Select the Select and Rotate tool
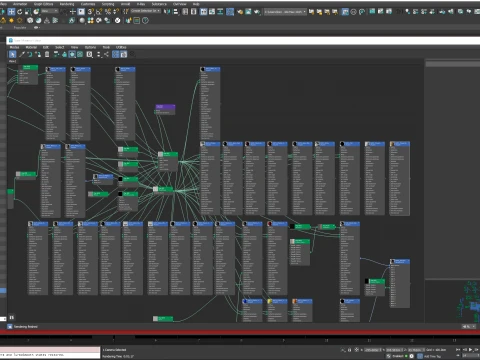This screenshot has height=360, width=480. pyautogui.click(x=20, y=12)
